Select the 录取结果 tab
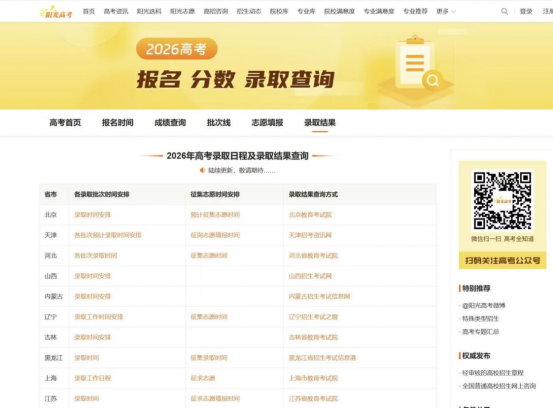This screenshot has width=553, height=409. point(320,123)
